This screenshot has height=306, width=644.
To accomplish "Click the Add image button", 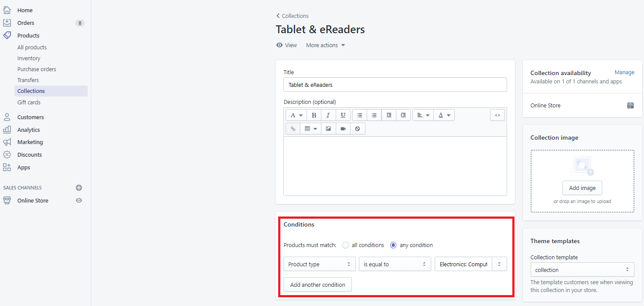I will click(x=582, y=188).
